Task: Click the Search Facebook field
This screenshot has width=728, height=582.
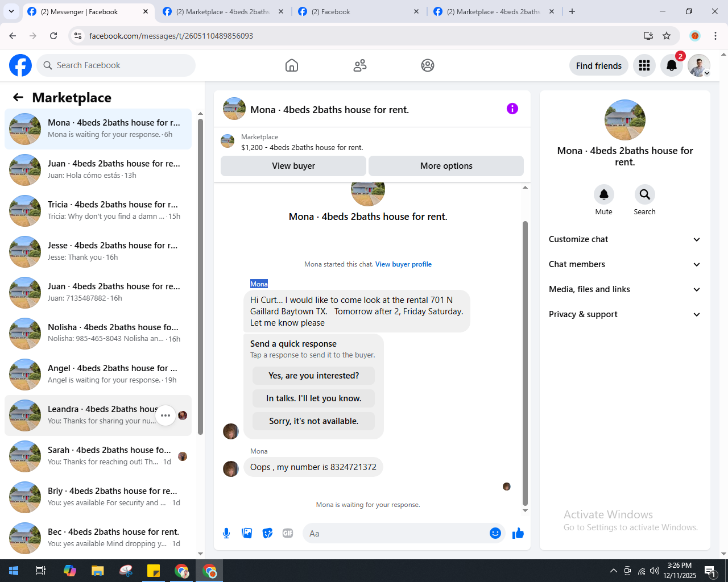Action: tap(116, 65)
